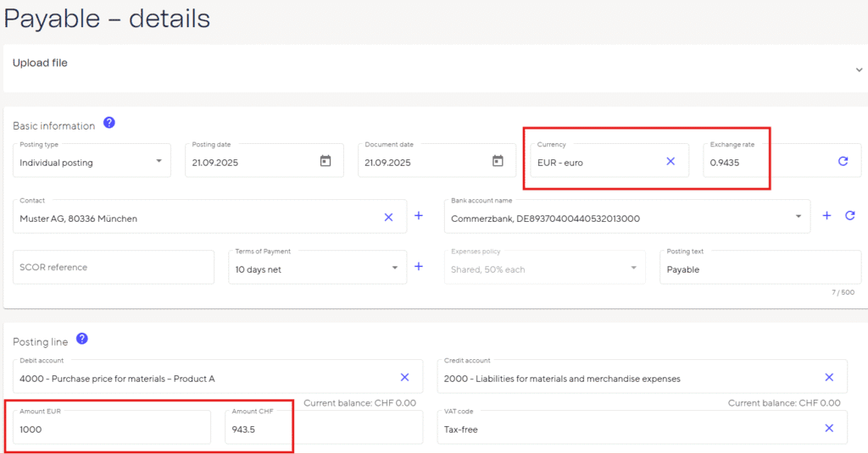
Task: Click the Amount EUR input field
Action: coord(112,429)
